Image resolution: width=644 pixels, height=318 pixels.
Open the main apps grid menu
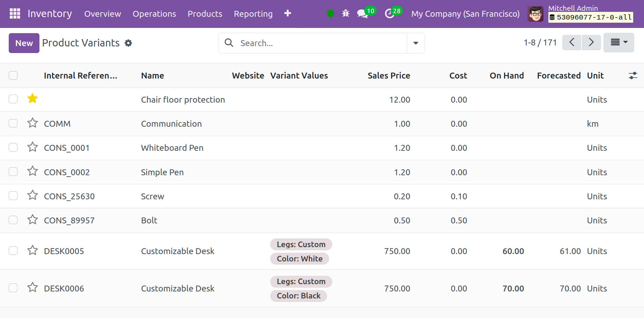pyautogui.click(x=15, y=14)
